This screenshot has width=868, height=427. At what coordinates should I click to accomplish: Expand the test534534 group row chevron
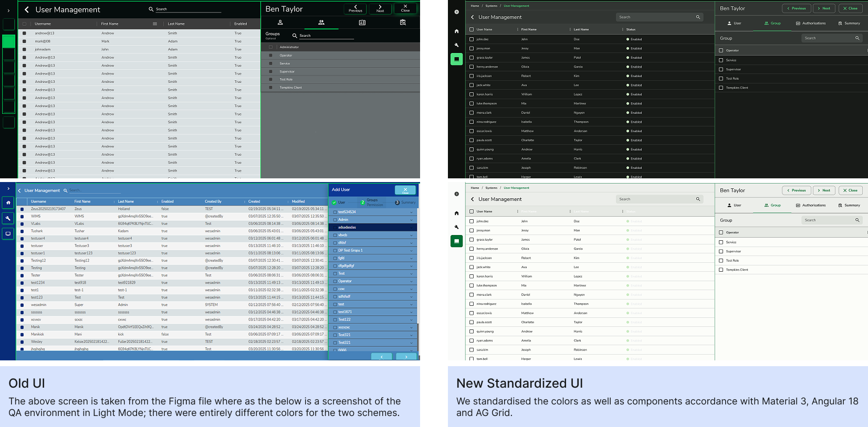pyautogui.click(x=411, y=212)
